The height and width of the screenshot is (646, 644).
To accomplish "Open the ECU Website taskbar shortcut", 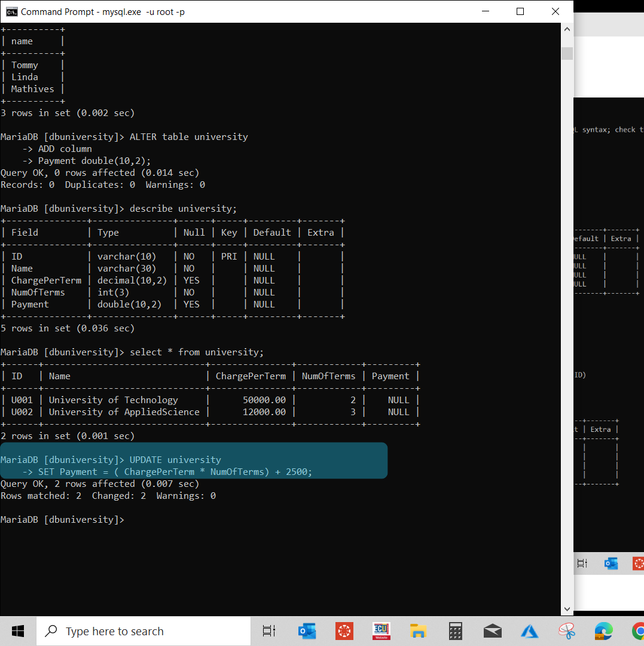I will [381, 630].
